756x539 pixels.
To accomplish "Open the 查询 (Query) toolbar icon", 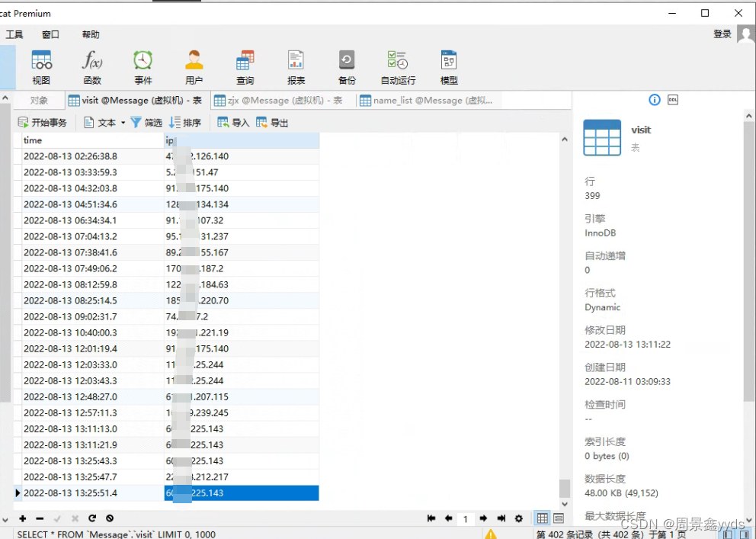I will (x=245, y=68).
